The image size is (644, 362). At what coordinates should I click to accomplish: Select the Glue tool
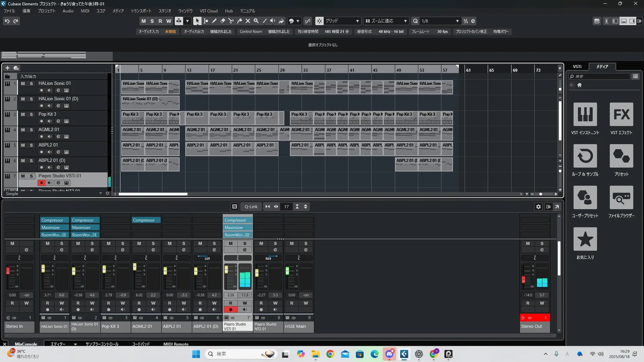239,21
